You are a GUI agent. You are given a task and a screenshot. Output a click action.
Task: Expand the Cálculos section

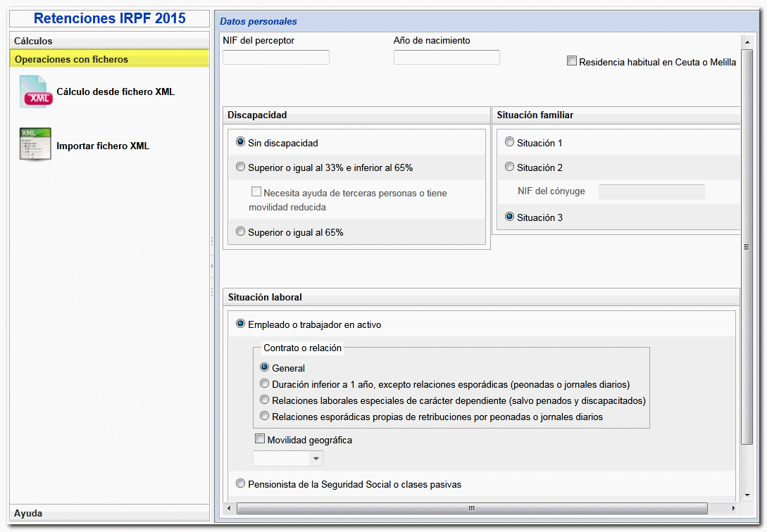(110, 41)
